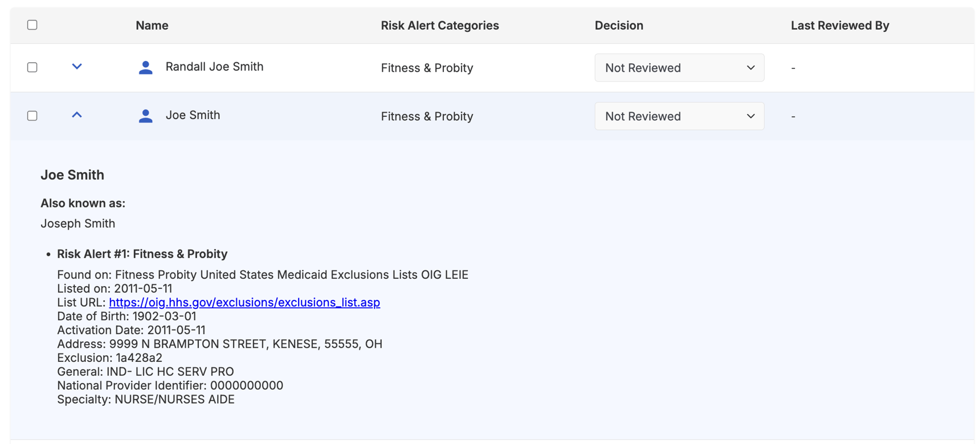Click the Name column header
This screenshot has width=980, height=444.
[152, 25]
